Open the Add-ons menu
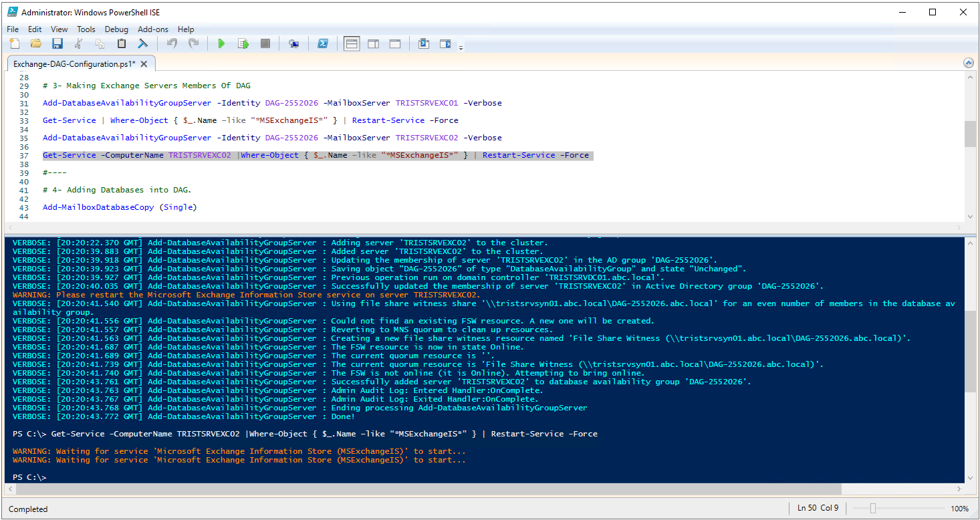This screenshot has width=980, height=520. click(x=153, y=29)
